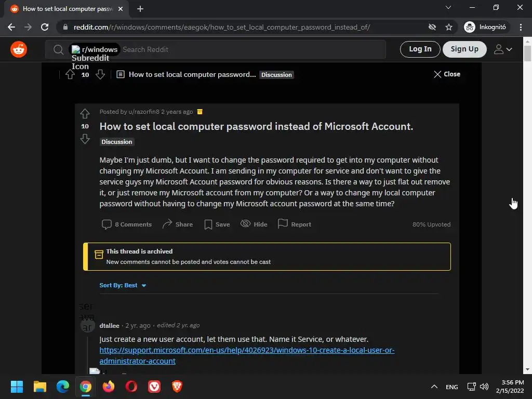
Task: Click the volume speaker tray icon
Action: (x=485, y=387)
